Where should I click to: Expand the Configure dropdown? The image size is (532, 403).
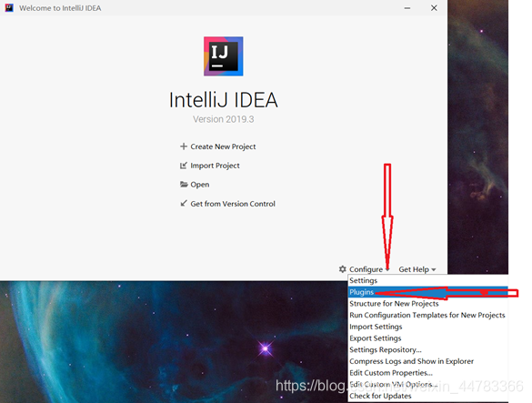(x=369, y=269)
